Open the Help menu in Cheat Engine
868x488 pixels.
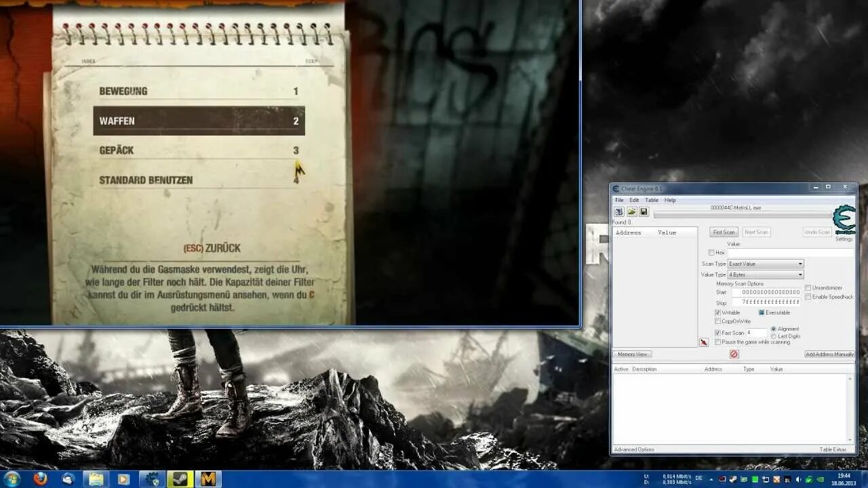[670, 200]
